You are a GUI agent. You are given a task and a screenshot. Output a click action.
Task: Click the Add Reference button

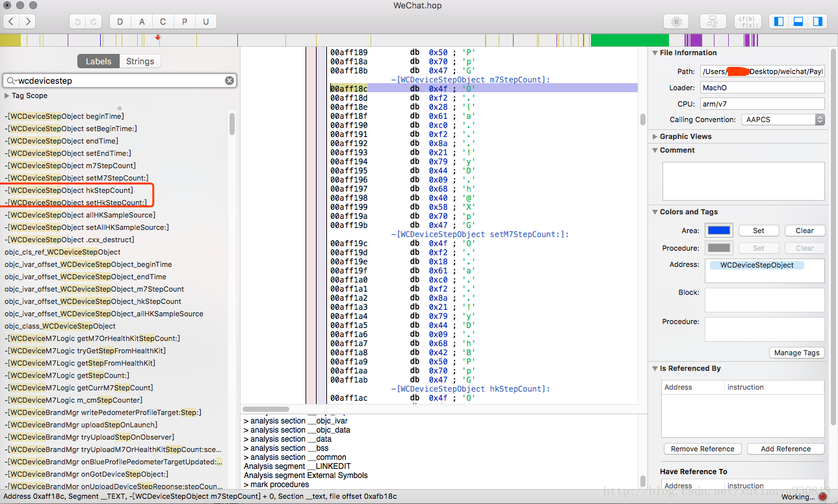pos(785,449)
